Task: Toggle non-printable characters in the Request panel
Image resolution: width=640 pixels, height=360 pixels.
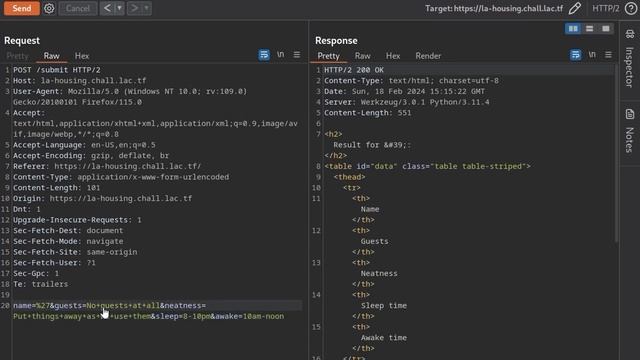Action: click(280, 55)
